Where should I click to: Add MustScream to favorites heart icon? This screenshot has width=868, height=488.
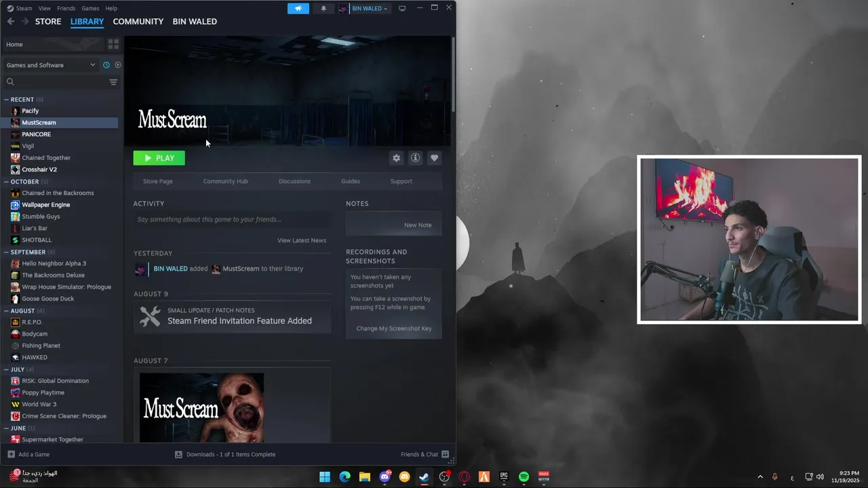(435, 158)
